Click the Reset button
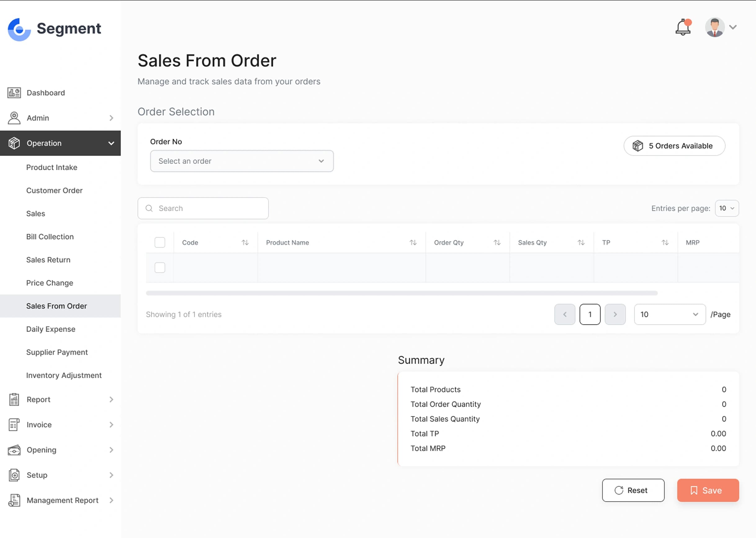756x538 pixels. [x=633, y=490]
